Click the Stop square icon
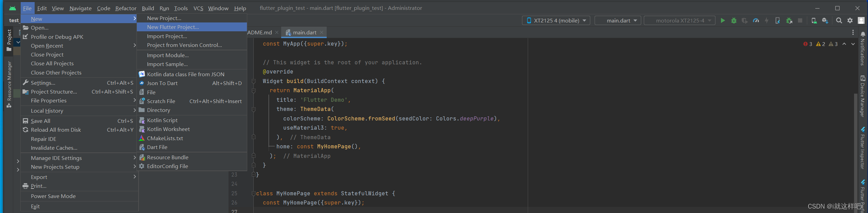Viewport: 868px width, 213px height. (800, 20)
